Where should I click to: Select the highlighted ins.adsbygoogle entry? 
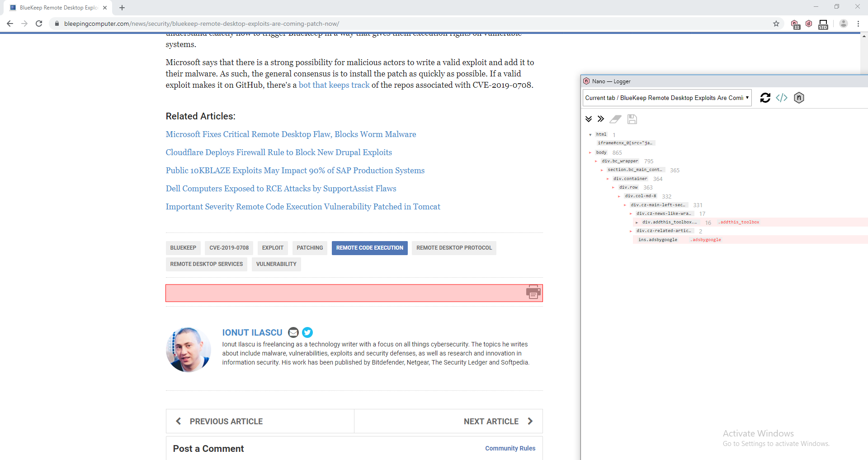point(658,239)
